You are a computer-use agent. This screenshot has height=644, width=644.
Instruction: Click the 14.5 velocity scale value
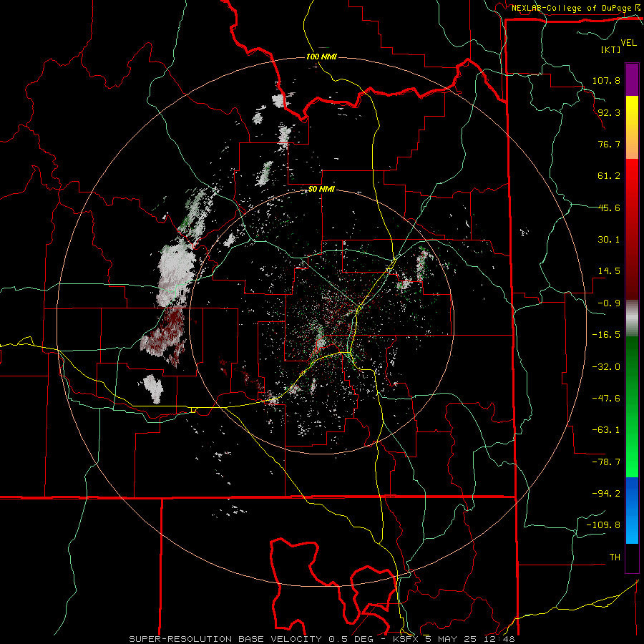tap(609, 271)
